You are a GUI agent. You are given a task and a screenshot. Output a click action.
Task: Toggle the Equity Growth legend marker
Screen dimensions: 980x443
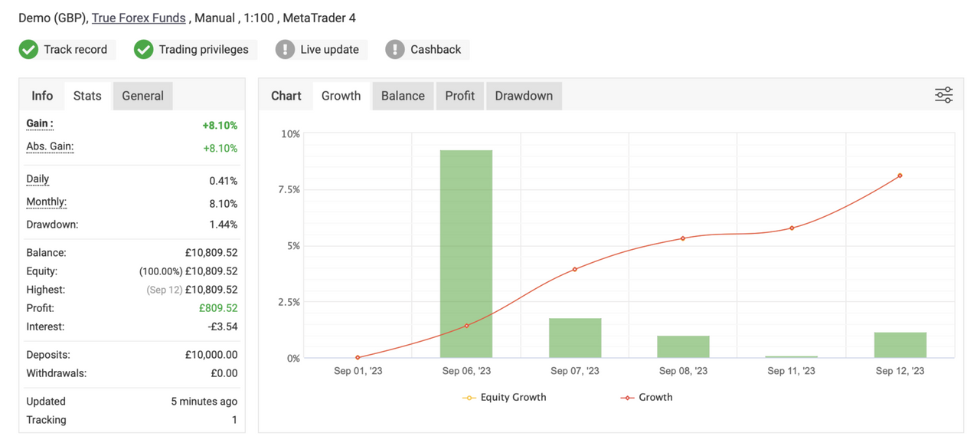(x=469, y=398)
